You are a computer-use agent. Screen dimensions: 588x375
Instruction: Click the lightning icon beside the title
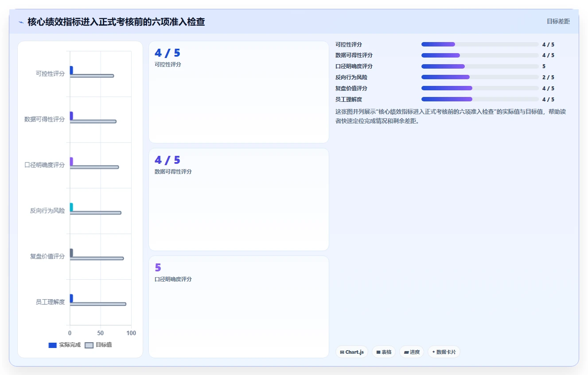[21, 22]
